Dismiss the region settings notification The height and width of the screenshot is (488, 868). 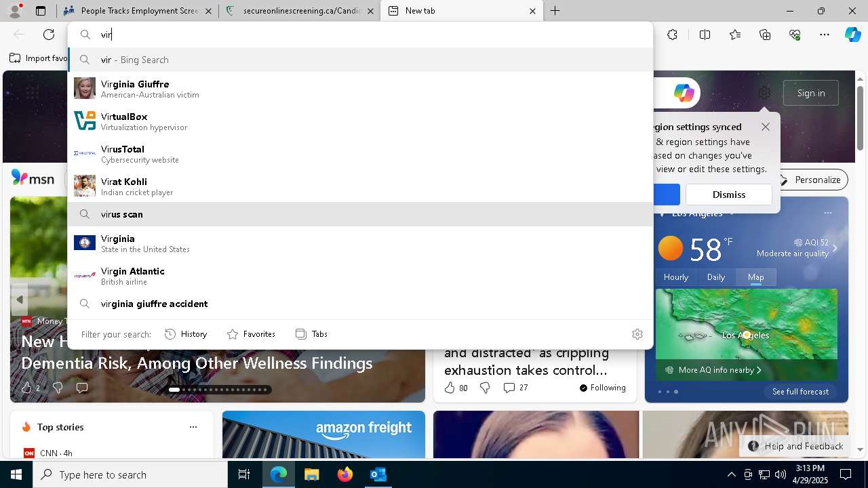click(729, 195)
